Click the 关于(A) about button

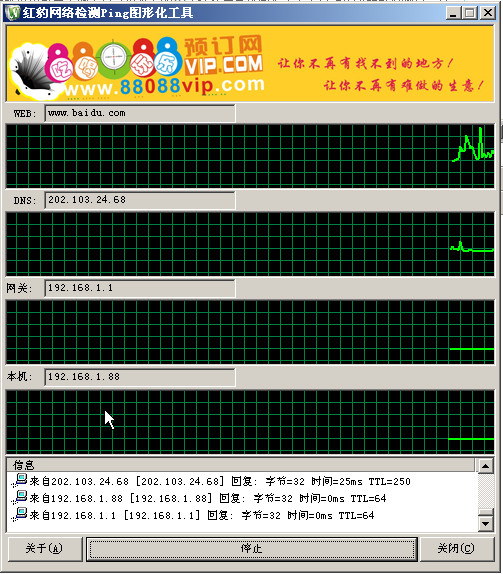45,548
